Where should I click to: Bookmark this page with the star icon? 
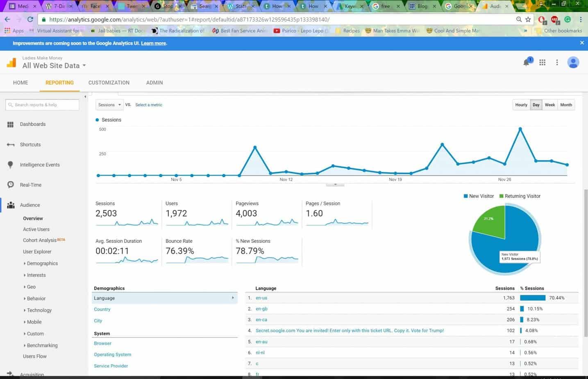[x=528, y=19]
